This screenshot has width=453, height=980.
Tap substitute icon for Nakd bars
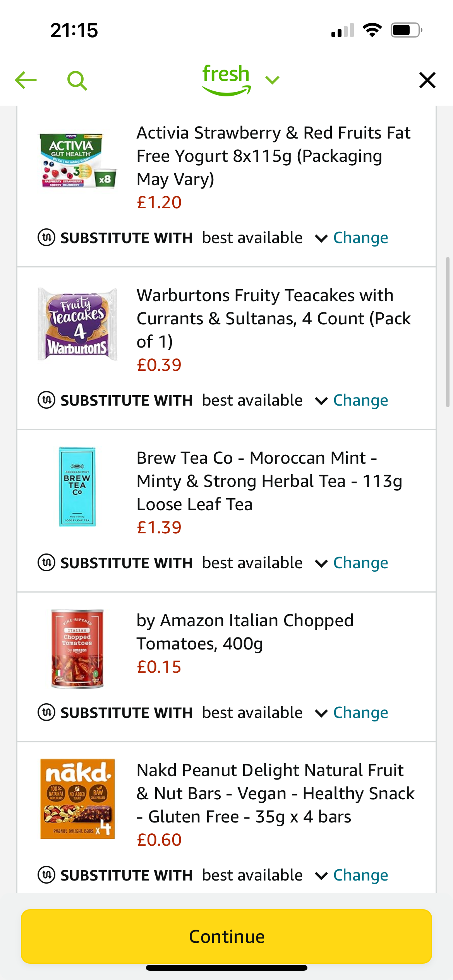(46, 875)
